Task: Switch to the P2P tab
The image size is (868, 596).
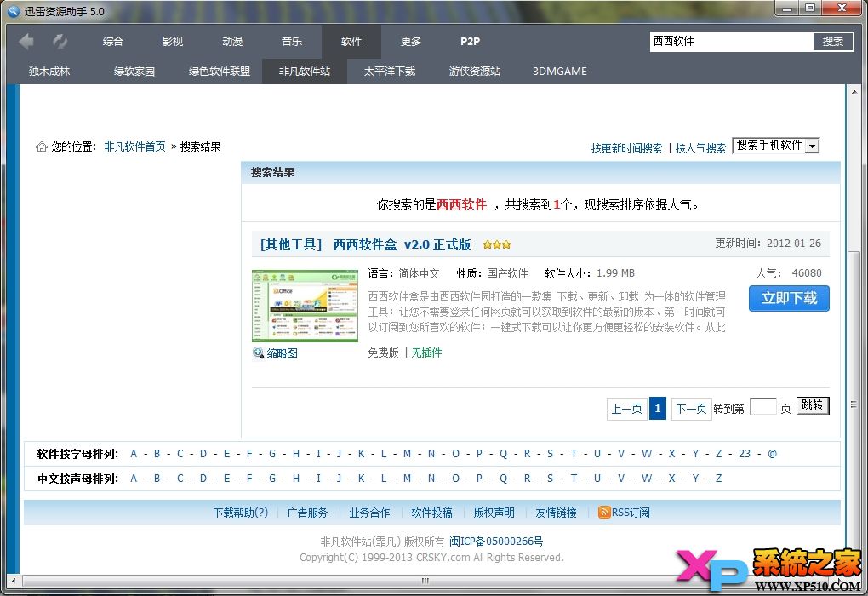Action: pyautogui.click(x=470, y=41)
